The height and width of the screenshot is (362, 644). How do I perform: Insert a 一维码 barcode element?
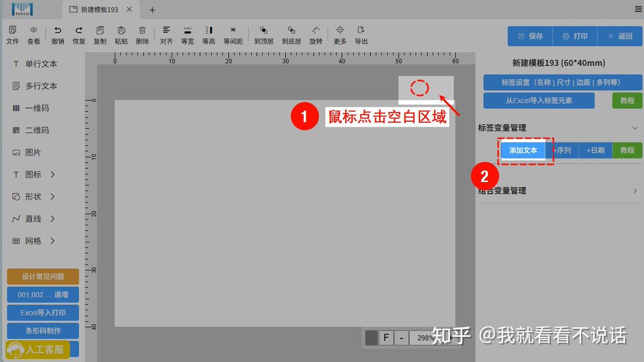(x=31, y=108)
